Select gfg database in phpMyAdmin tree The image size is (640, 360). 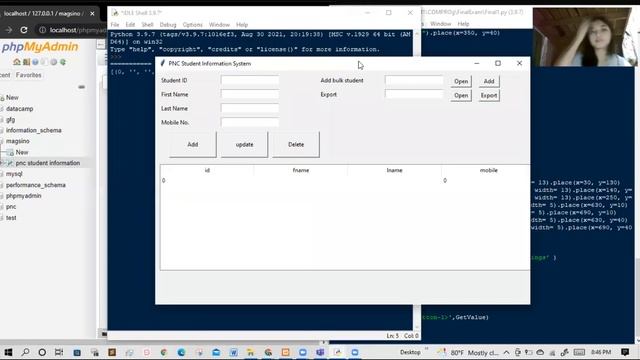pos(10,120)
